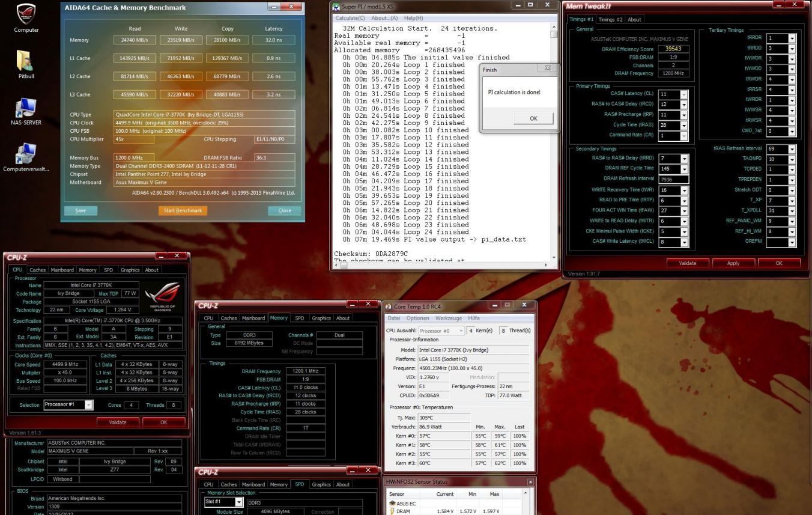Click Validate in MemTweakIt
812x515 pixels.
(x=688, y=263)
